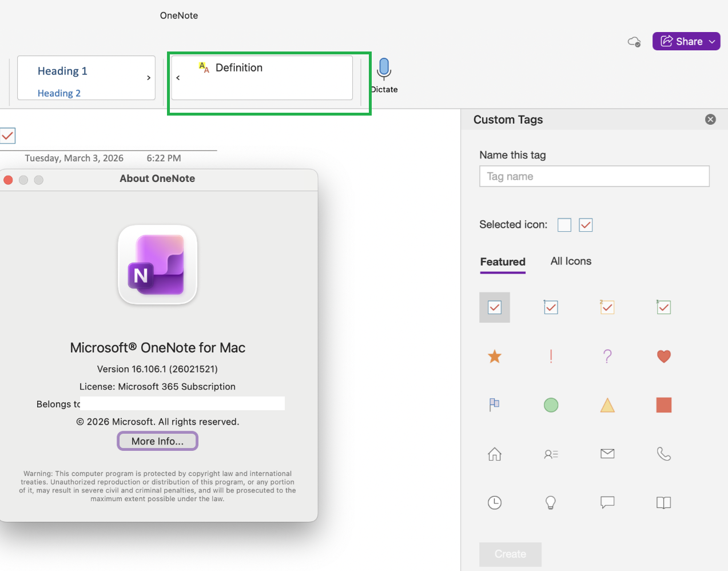Pick the envelope tag icon
The image size is (728, 571).
607,454
